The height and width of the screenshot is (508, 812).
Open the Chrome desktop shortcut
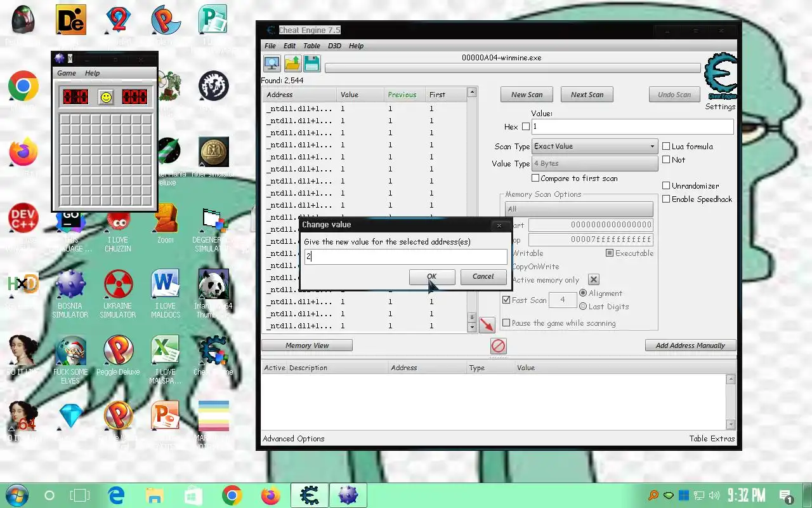pyautogui.click(x=23, y=86)
